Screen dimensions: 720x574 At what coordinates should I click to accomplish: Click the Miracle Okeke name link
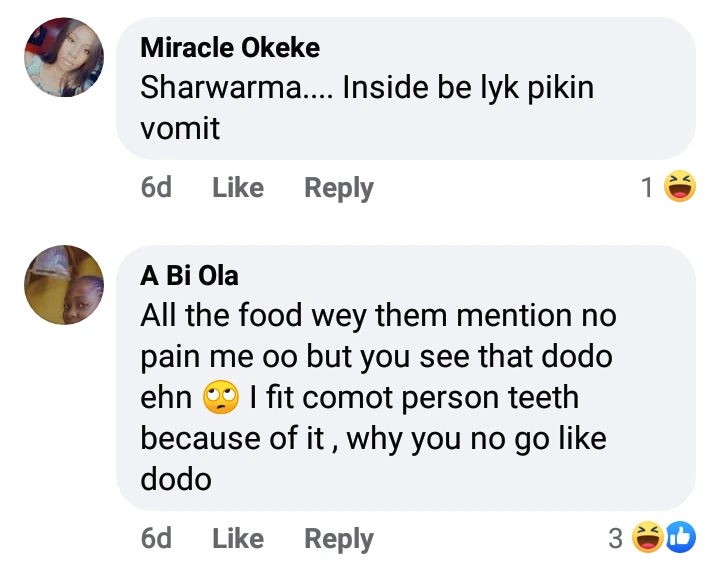[x=230, y=47]
